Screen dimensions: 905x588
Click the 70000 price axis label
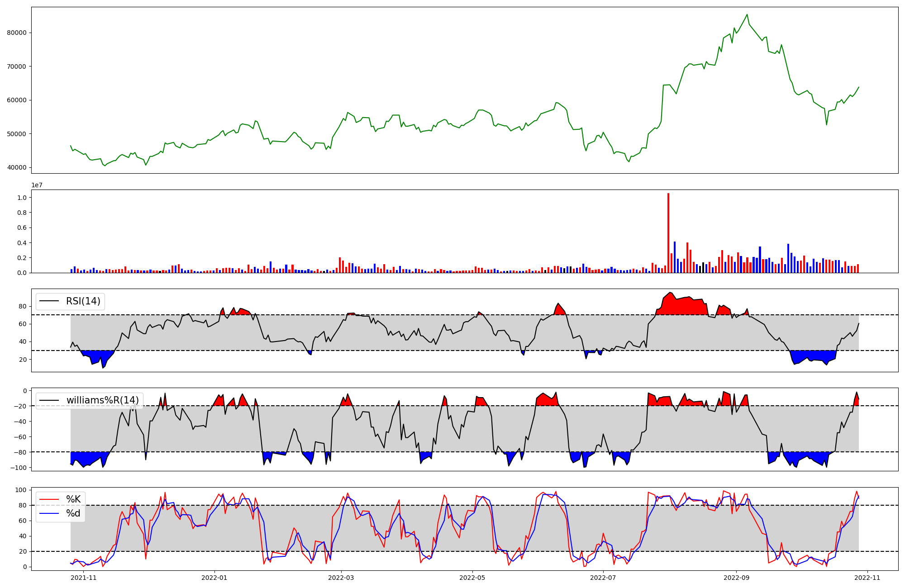click(17, 66)
